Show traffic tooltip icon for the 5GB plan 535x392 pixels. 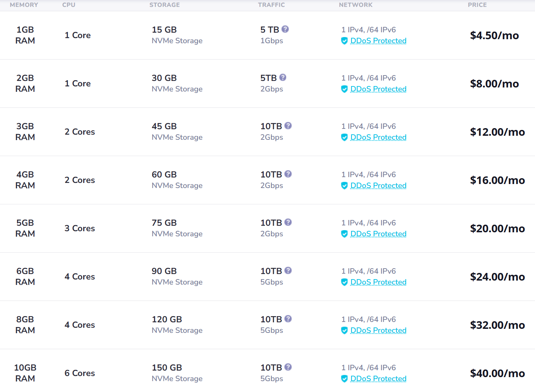click(288, 222)
